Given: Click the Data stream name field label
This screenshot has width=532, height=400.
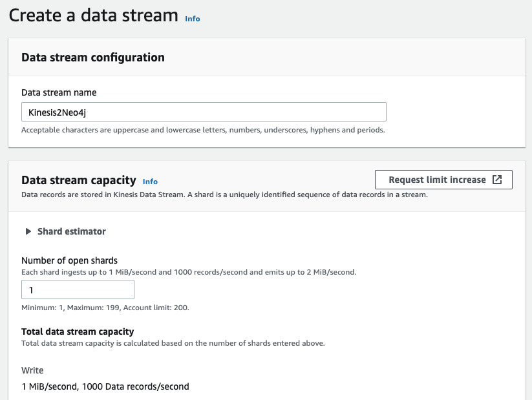Looking at the screenshot, I should (59, 92).
